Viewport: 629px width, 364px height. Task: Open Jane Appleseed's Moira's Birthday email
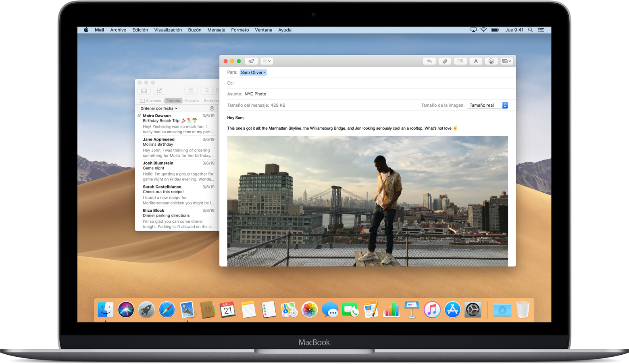[177, 147]
